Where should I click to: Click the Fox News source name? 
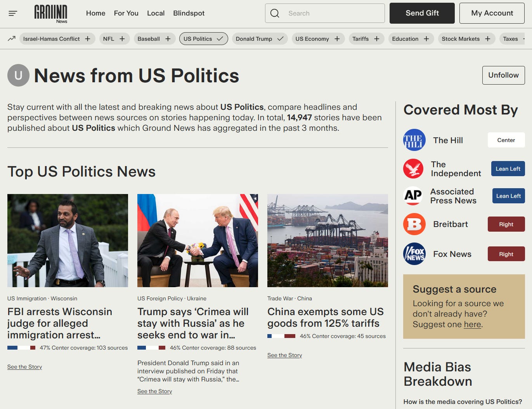coord(452,254)
